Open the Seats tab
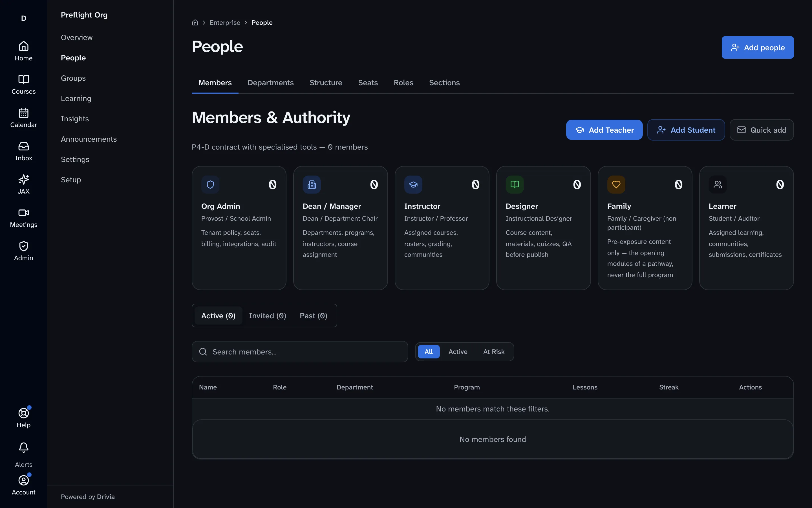This screenshot has width=812, height=508. tap(368, 83)
